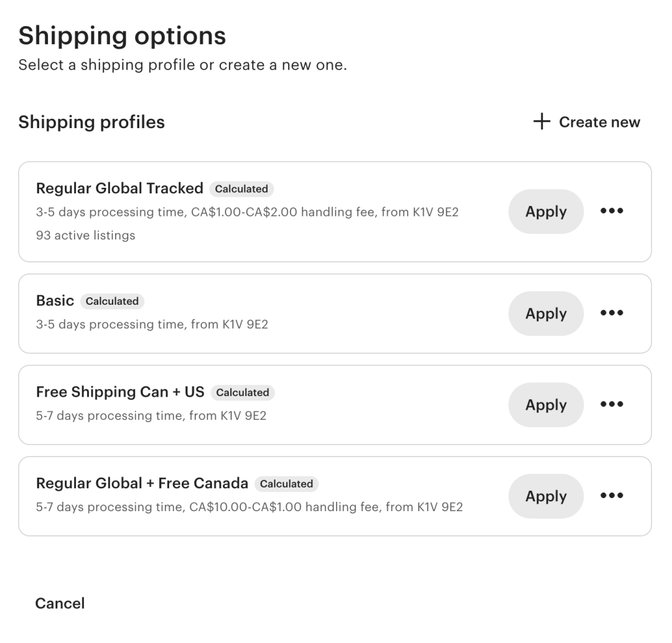Click the plus icon beside Create new
The width and height of the screenshot is (672, 643).
click(x=542, y=122)
